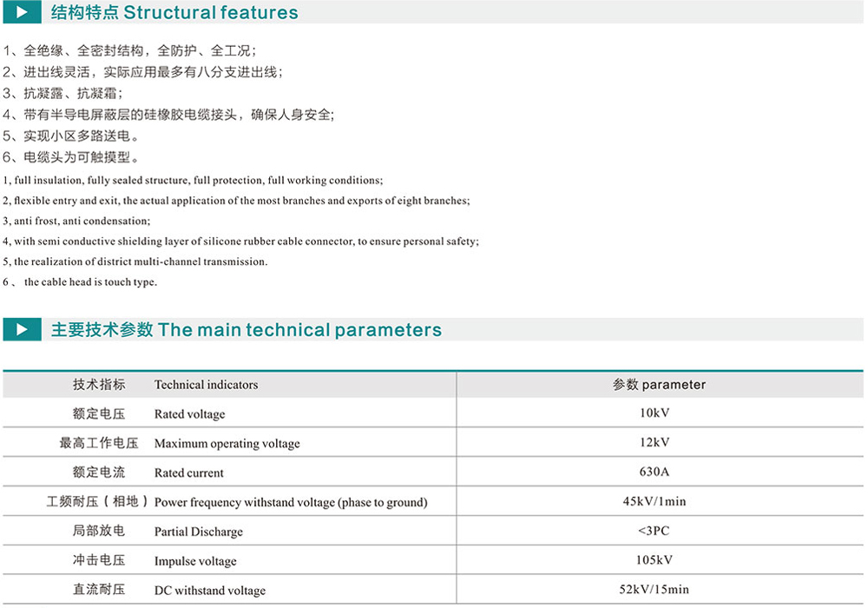Select the DC withstand voltage row label
Image resolution: width=868 pixels, height=608 pixels.
coord(209,591)
